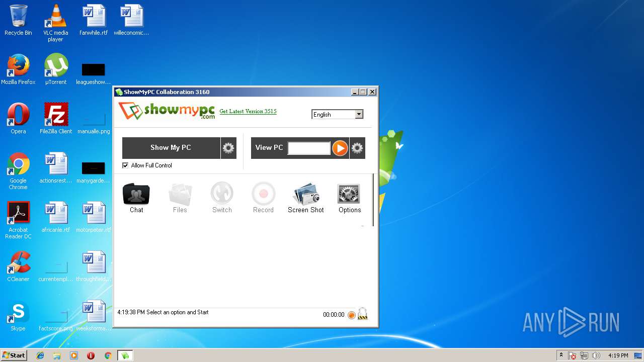Image resolution: width=644 pixels, height=362 pixels.
Task: Click the showmypc.com logo
Action: [167, 111]
